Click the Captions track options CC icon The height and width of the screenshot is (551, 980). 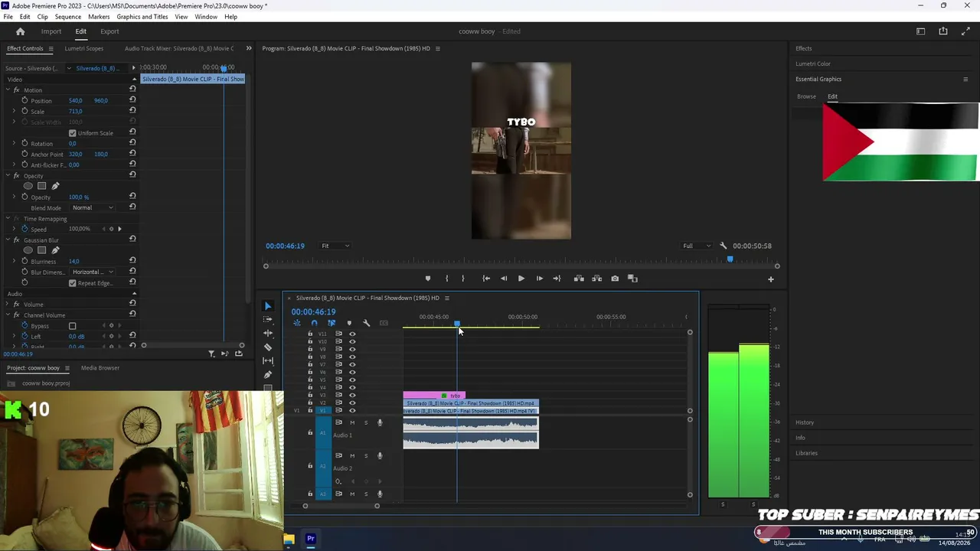coord(384,323)
